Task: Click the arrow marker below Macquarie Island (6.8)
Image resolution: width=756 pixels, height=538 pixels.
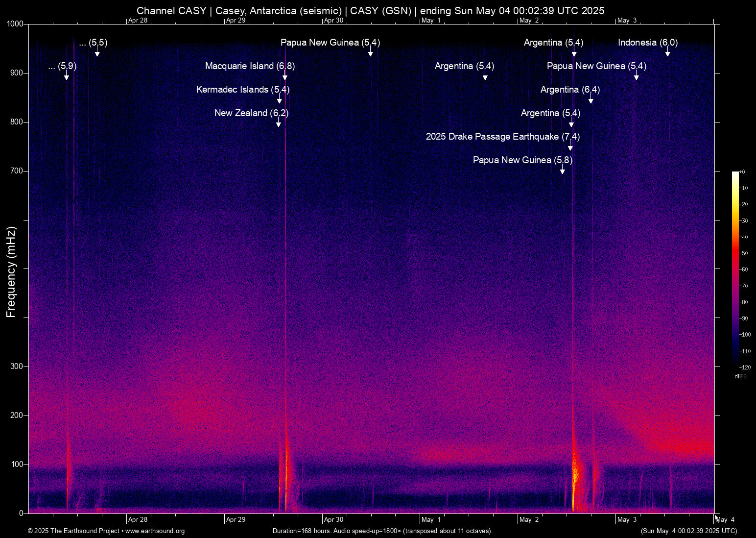Action: tap(285, 77)
